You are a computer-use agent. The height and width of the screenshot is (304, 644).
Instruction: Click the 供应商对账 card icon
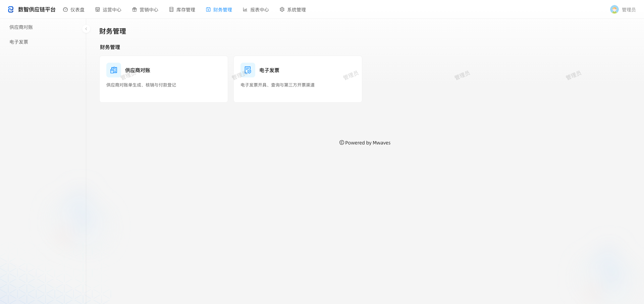pyautogui.click(x=114, y=70)
